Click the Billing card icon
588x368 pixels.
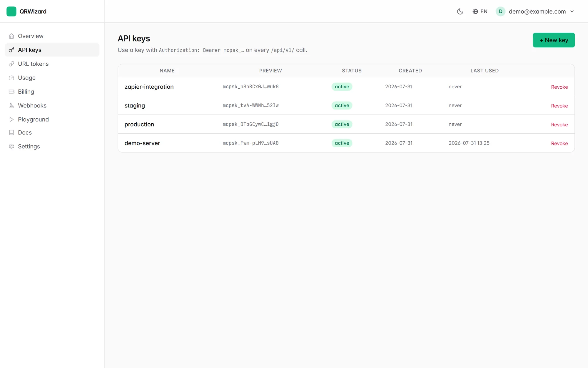pos(11,92)
